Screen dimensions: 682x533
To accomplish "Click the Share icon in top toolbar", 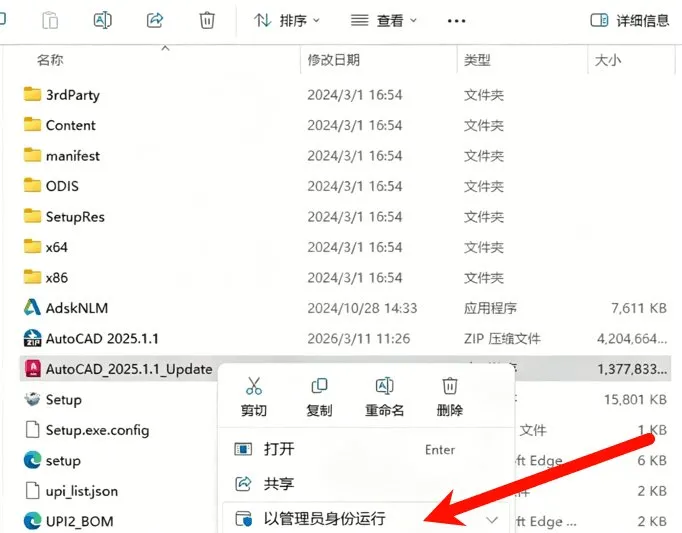I will pos(155,20).
